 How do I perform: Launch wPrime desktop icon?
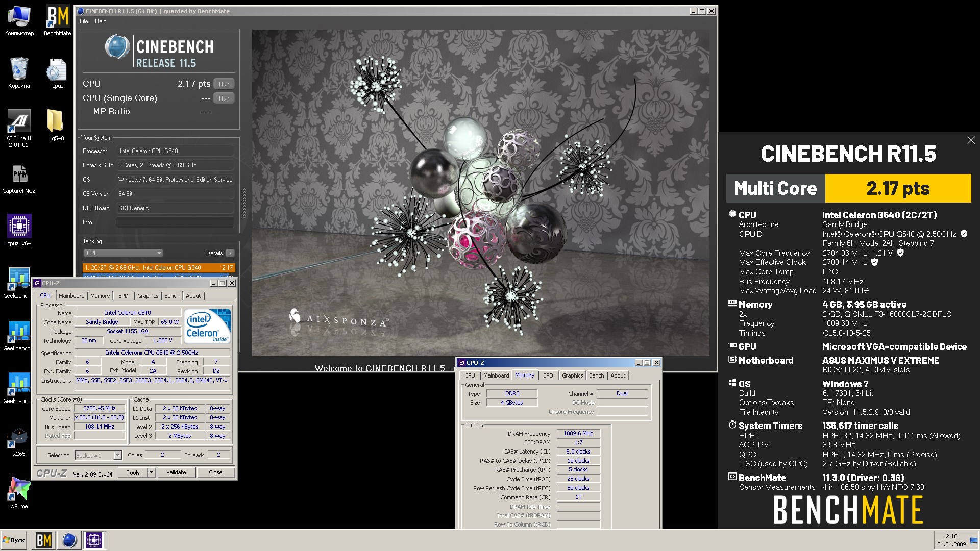pos(19,492)
